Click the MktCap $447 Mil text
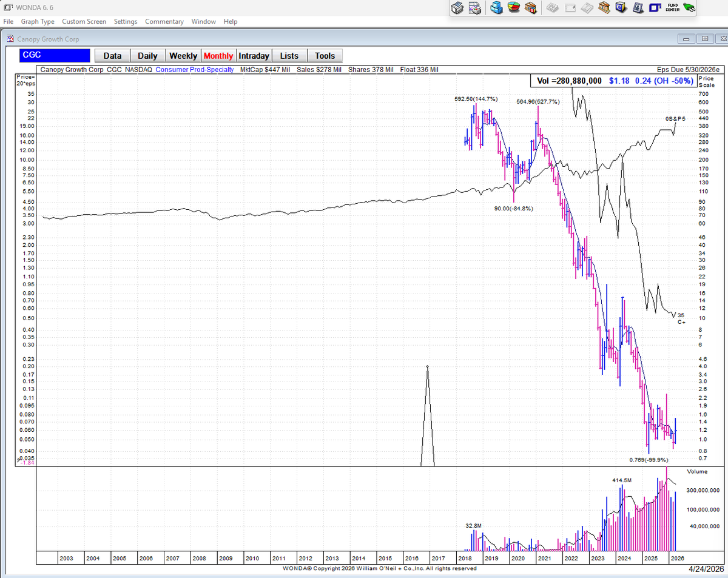 point(265,70)
